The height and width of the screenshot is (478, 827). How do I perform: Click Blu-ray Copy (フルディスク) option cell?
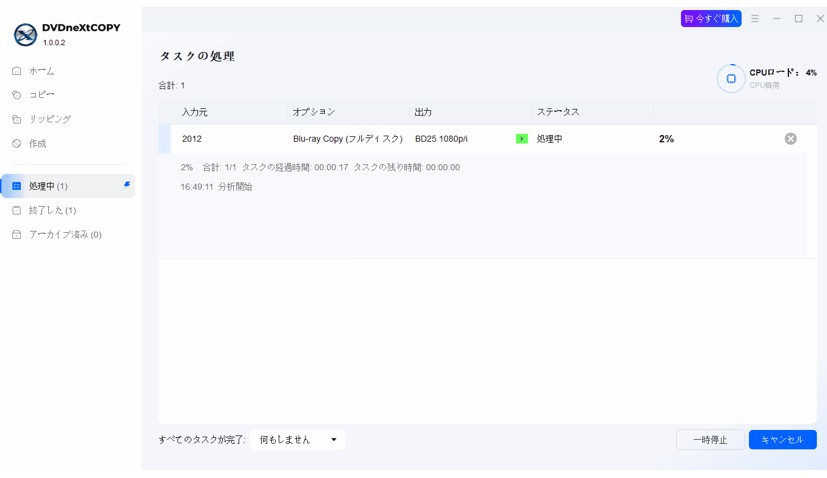click(x=348, y=139)
